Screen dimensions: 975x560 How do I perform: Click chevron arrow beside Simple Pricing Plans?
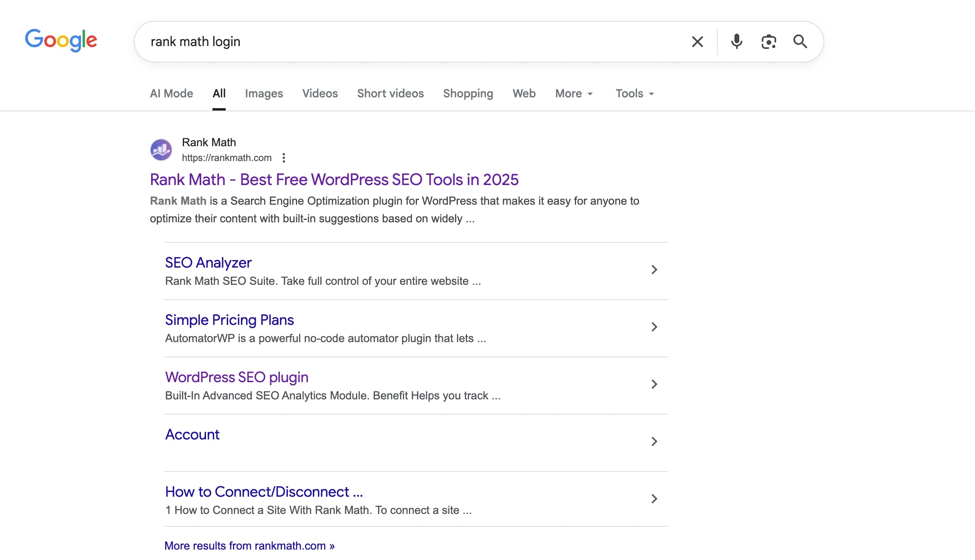point(654,327)
